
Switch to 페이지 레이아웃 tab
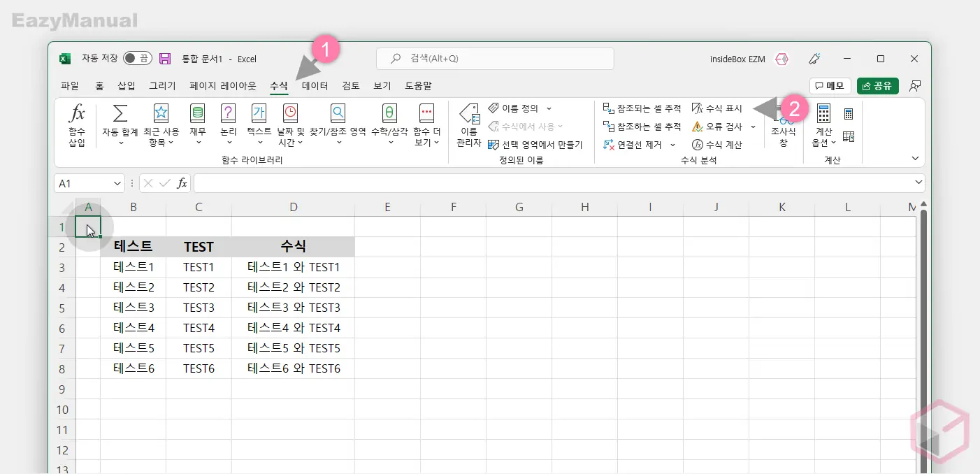pyautogui.click(x=223, y=86)
